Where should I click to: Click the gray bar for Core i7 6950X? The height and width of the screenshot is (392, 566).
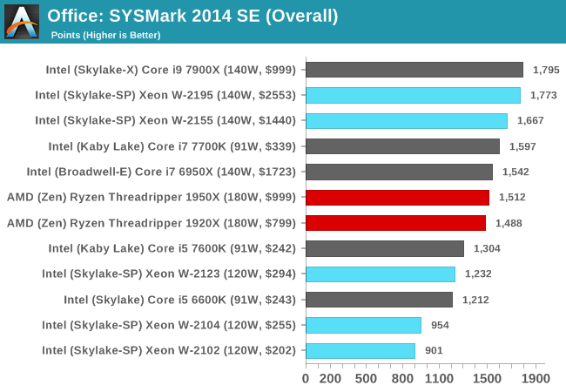[x=399, y=172]
